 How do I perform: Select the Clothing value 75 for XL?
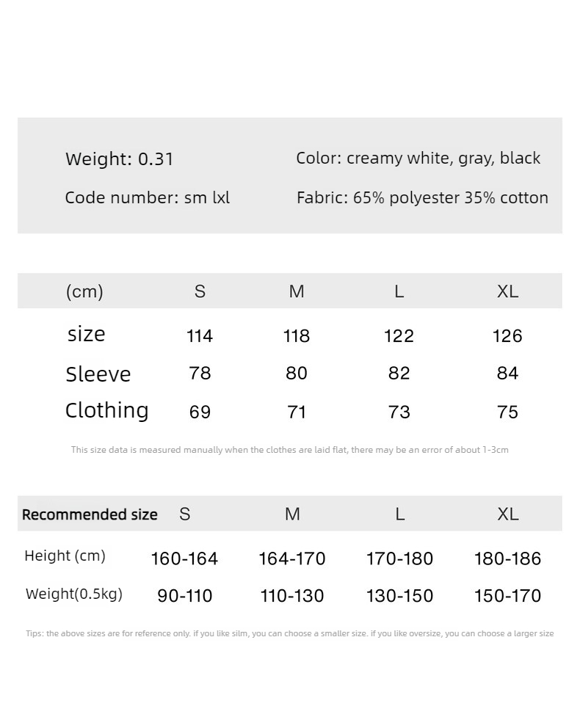pyautogui.click(x=507, y=412)
